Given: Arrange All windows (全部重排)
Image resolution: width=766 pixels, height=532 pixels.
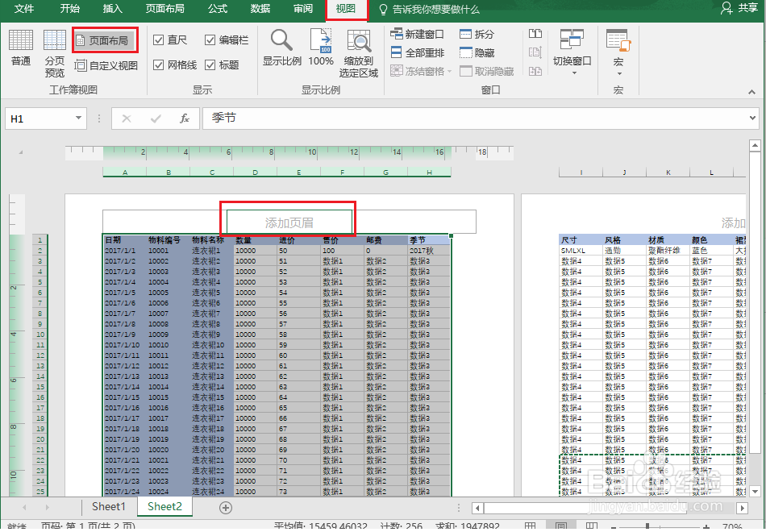Looking at the screenshot, I should (x=417, y=52).
